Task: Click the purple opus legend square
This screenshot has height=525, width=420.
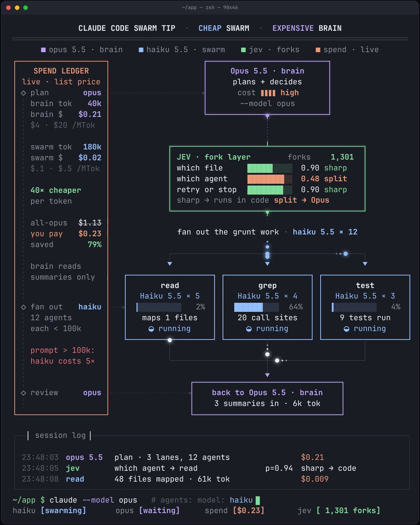Action: point(43,50)
